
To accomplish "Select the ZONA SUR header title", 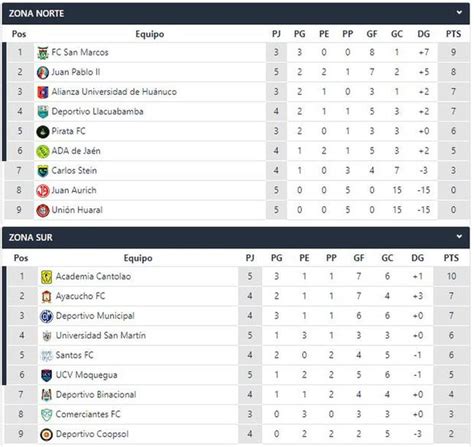I will click(x=31, y=237).
